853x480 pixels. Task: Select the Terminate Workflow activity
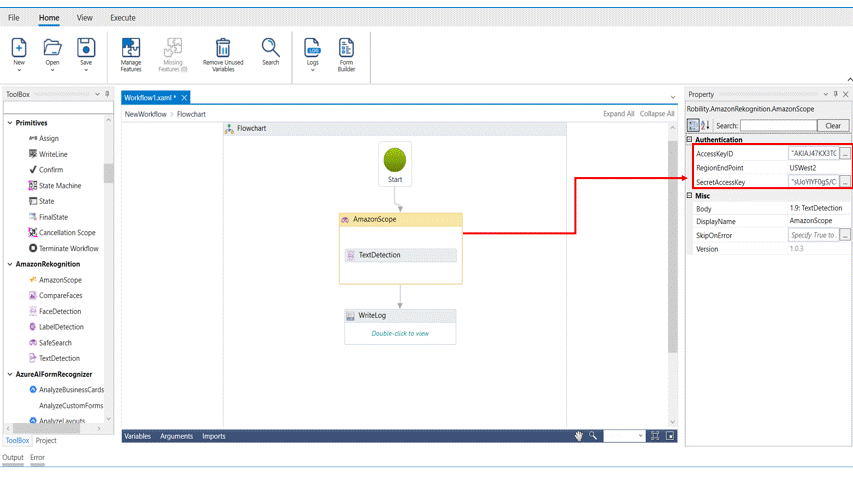pos(68,248)
